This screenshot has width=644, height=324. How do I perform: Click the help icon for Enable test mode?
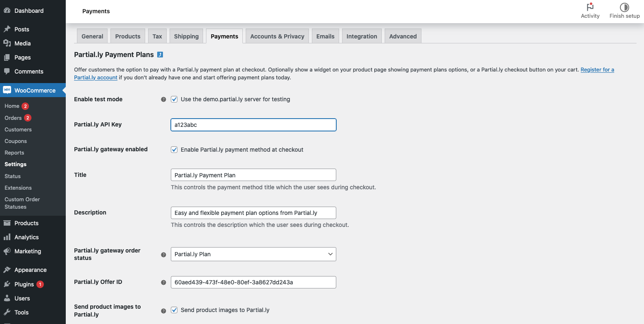pos(163,100)
